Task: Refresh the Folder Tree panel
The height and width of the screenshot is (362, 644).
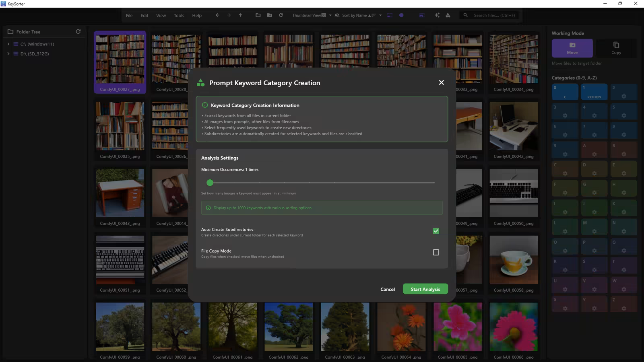Action: coord(78,31)
